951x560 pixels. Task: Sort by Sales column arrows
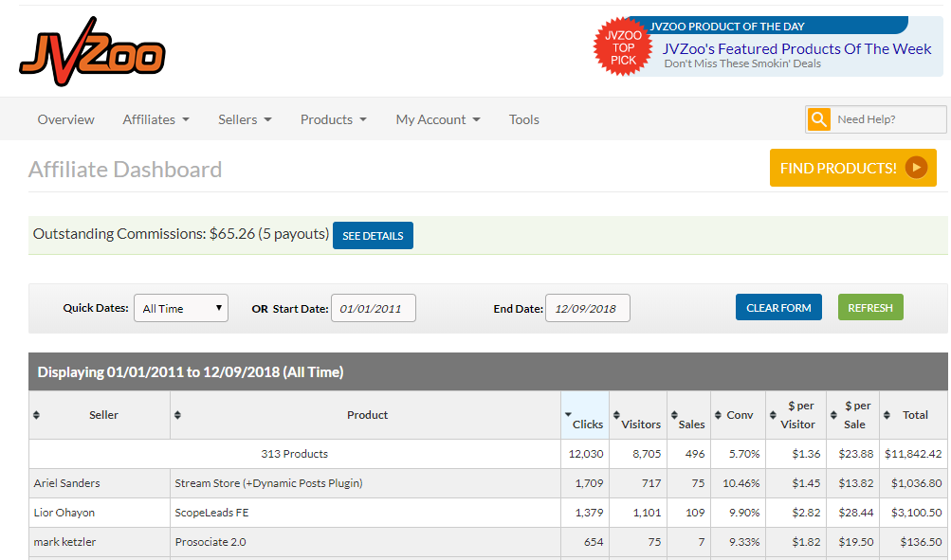tap(674, 415)
